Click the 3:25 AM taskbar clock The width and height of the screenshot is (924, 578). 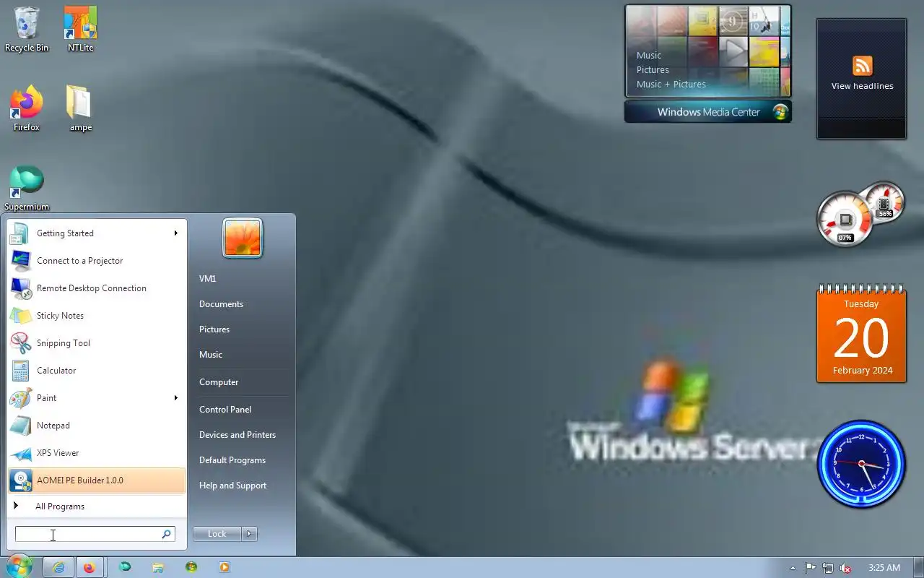point(884,568)
